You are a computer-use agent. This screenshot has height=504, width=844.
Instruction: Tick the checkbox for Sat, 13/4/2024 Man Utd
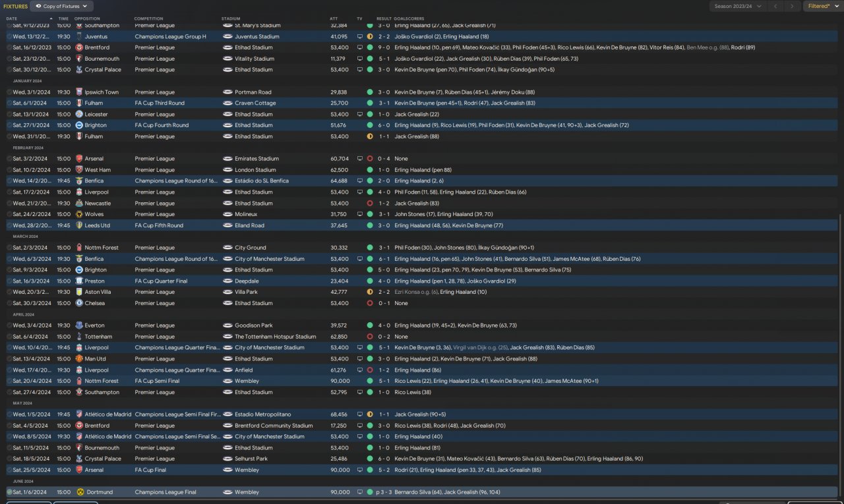click(10, 359)
